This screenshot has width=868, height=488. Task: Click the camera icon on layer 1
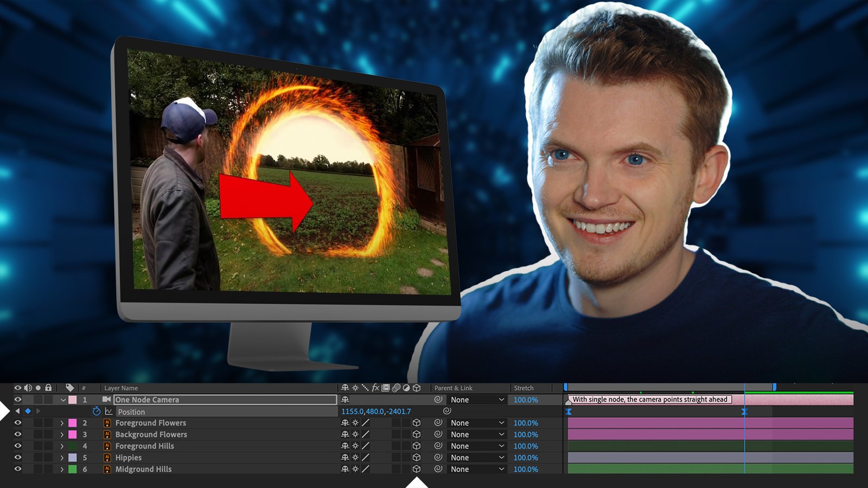[107, 400]
